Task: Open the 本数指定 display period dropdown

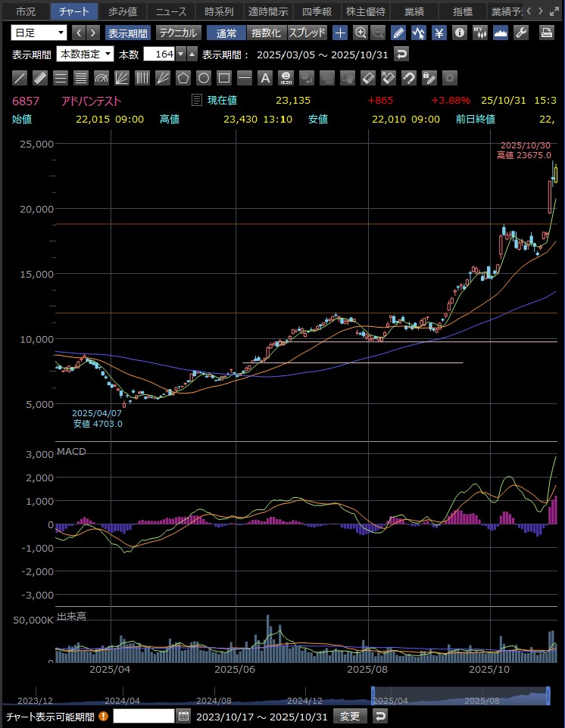Action: pos(85,54)
